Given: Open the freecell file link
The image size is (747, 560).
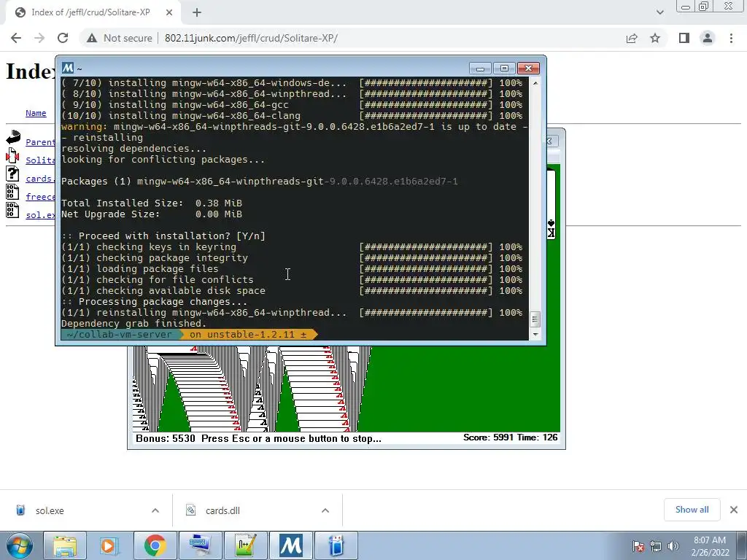Looking at the screenshot, I should coord(41,197).
